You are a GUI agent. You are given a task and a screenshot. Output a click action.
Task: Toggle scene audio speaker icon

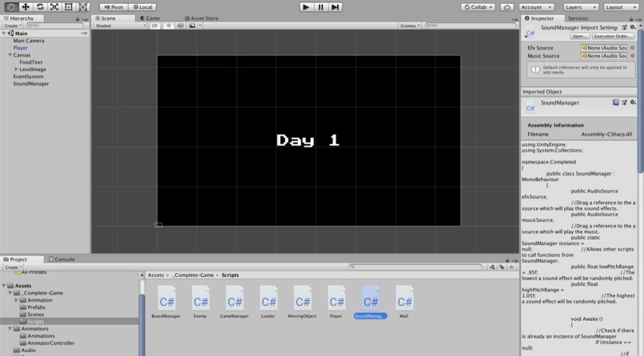pos(181,26)
